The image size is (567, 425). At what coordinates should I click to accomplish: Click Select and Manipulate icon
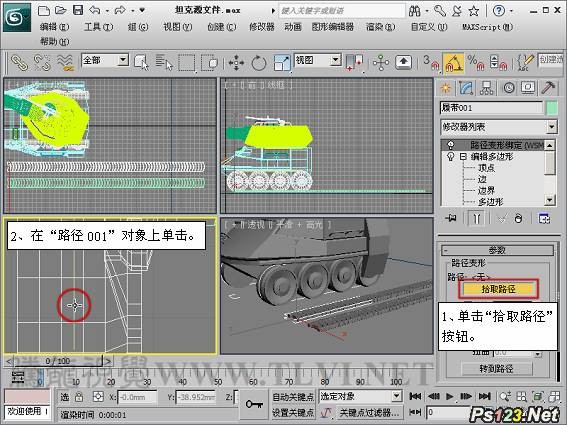pos(381,63)
